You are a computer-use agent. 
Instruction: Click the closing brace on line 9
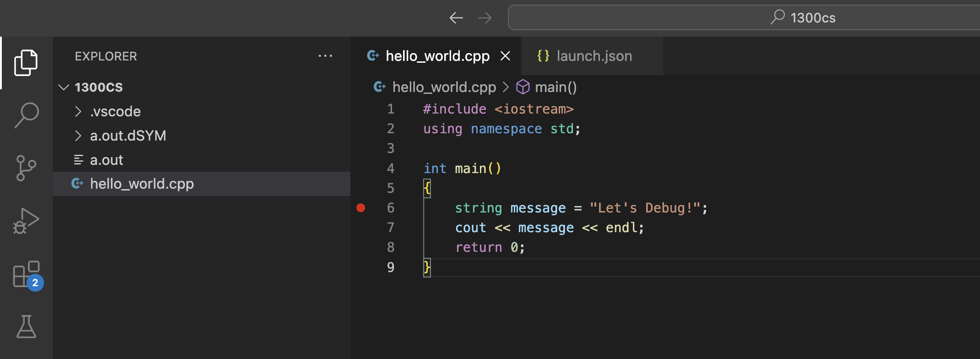point(427,267)
